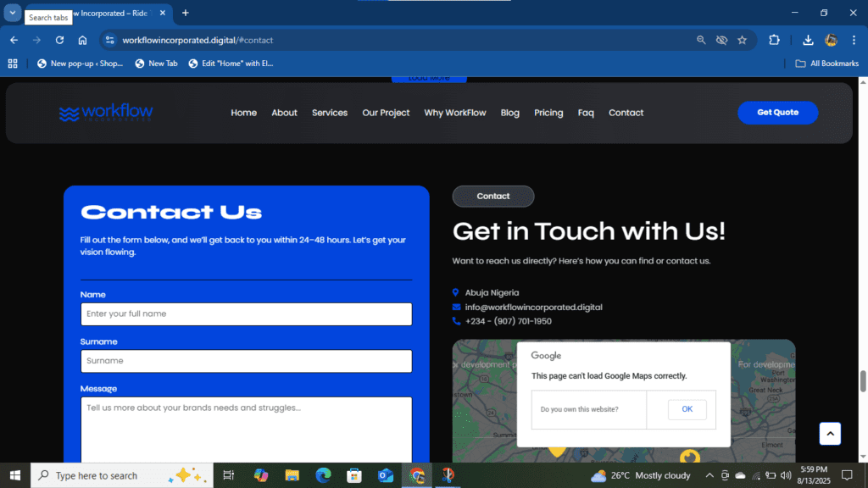Screen dimensions: 868x488
Task: Click OK on the Google Maps error dialog
Action: click(687, 409)
